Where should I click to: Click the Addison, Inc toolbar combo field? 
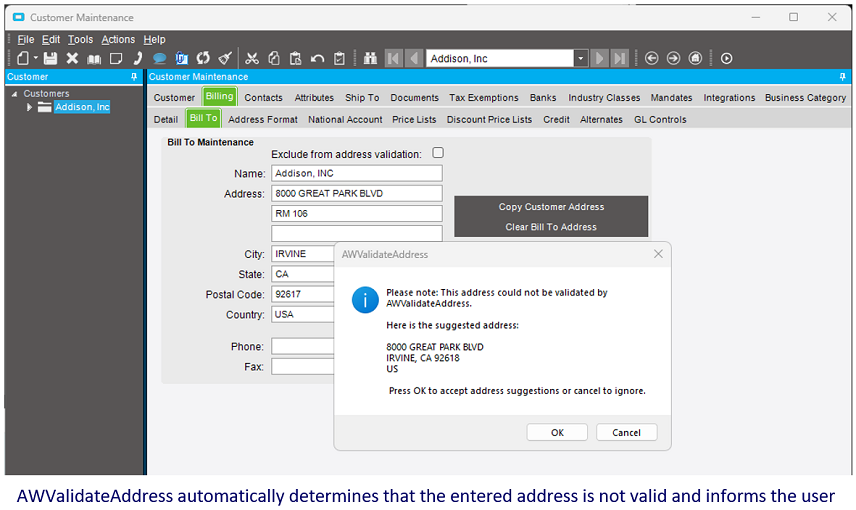pyautogui.click(x=500, y=58)
